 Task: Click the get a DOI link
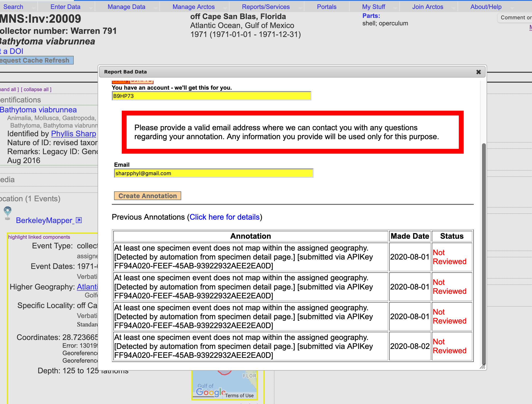pyautogui.click(x=12, y=51)
